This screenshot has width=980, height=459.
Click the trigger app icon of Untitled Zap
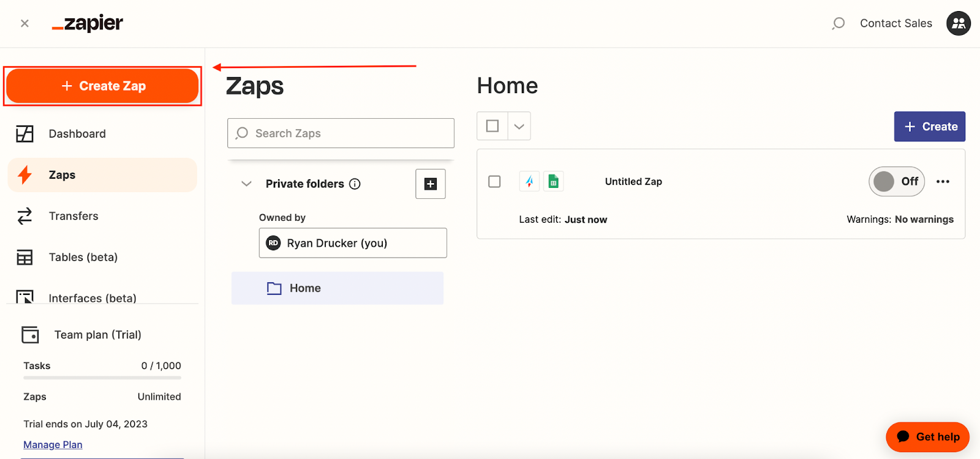(x=529, y=181)
